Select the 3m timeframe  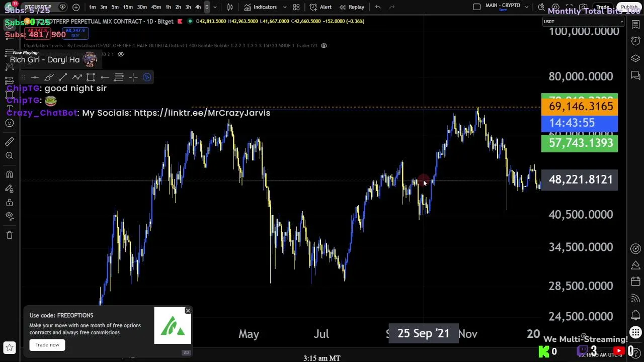pyautogui.click(x=104, y=7)
